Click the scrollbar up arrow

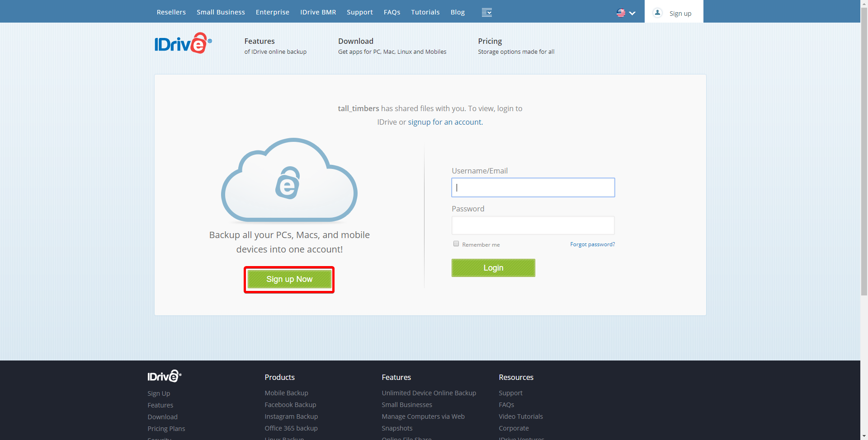tap(864, 4)
